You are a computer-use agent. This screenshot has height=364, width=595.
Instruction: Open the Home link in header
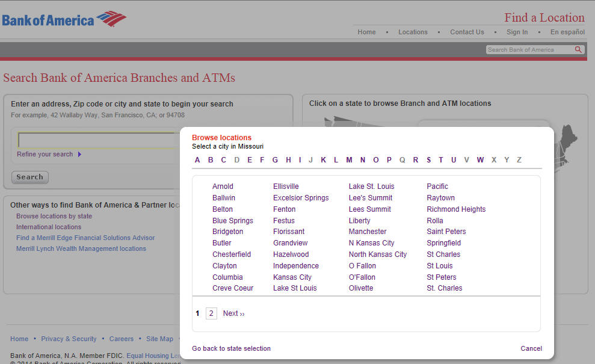pyautogui.click(x=366, y=32)
